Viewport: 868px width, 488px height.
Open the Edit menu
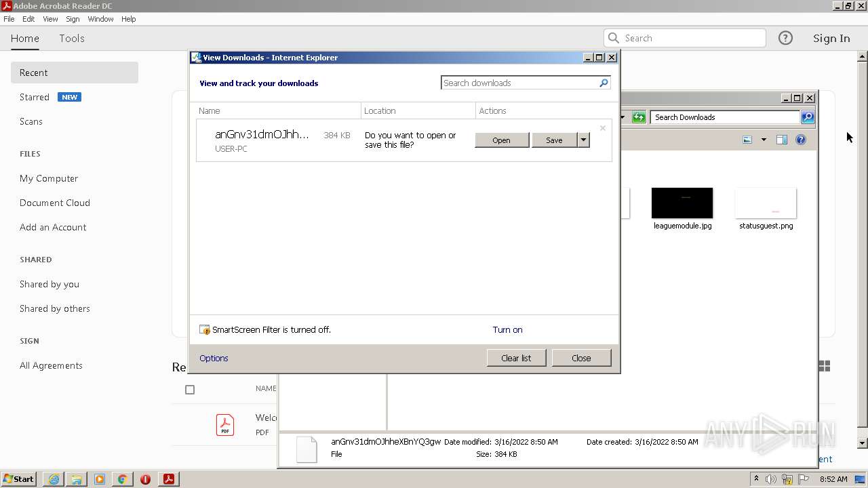[28, 19]
